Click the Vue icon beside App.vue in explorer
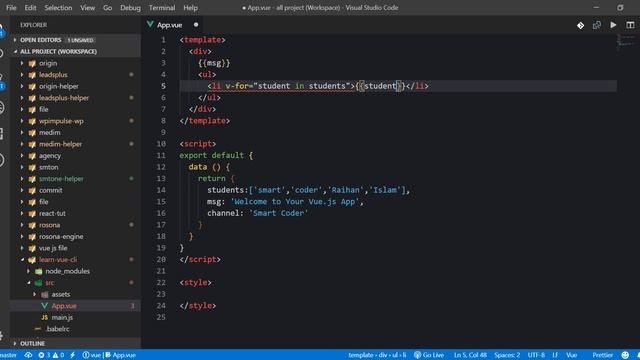 tap(44, 306)
